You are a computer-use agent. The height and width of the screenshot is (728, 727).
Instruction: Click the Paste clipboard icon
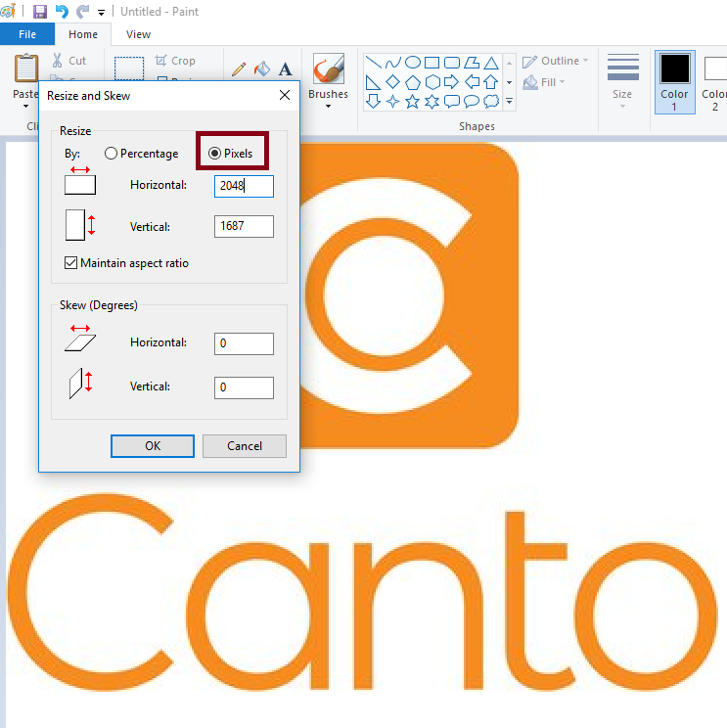pos(26,68)
